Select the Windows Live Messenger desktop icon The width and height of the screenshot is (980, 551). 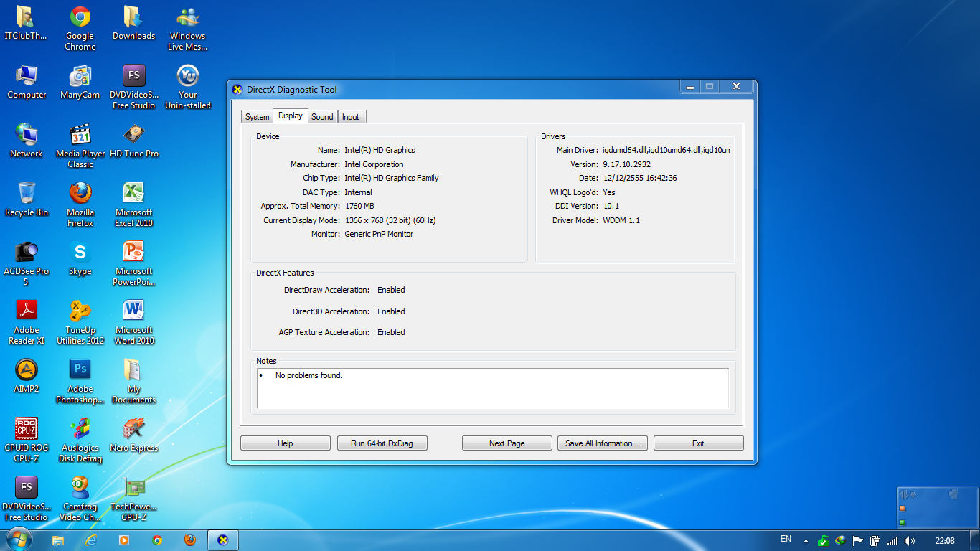click(187, 29)
